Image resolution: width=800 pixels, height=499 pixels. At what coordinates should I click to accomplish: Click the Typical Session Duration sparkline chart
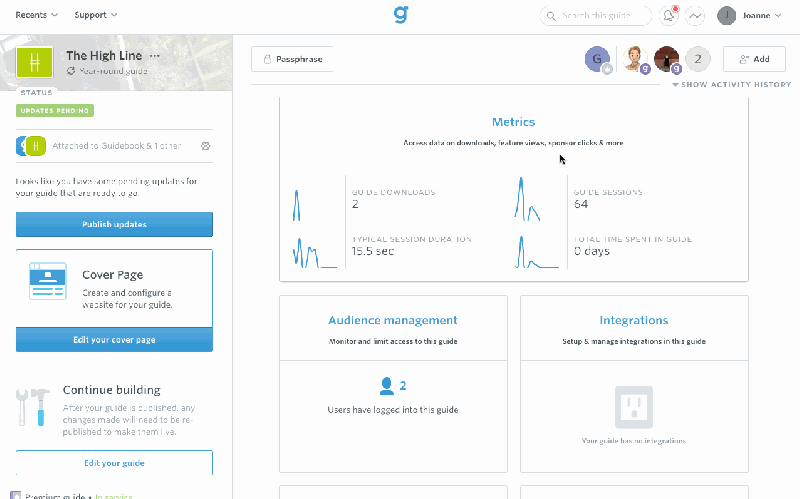(x=314, y=253)
